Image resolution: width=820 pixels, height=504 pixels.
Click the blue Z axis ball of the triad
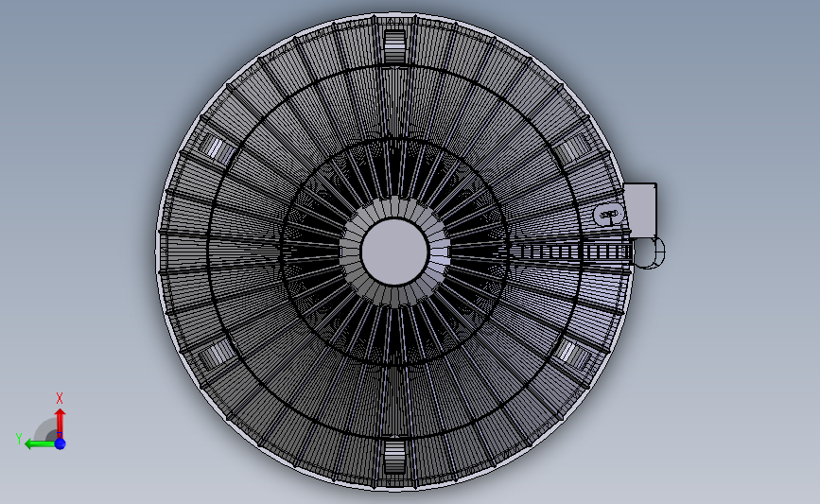coord(61,443)
